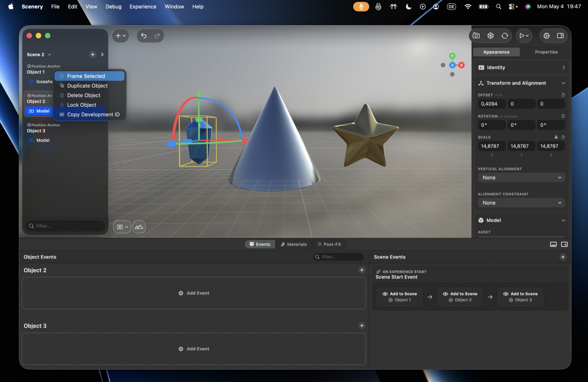Select the Add to Scene Object 1 action
This screenshot has width=588, height=382.
coord(399,297)
